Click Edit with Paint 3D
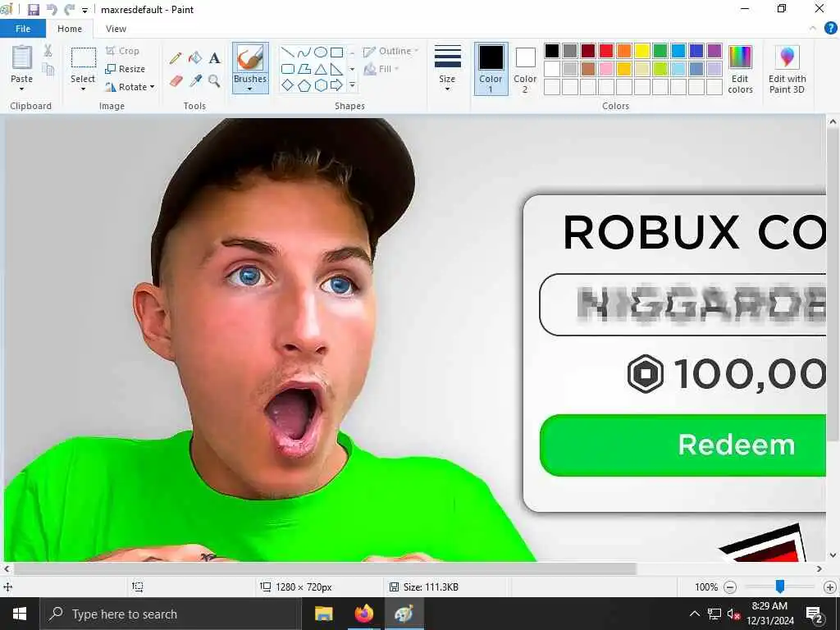 tap(787, 70)
